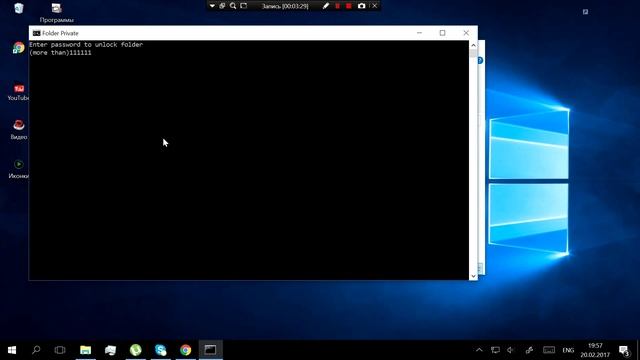This screenshot has height=360, width=640.
Task: Close the recording toolbar
Action: 374,6
